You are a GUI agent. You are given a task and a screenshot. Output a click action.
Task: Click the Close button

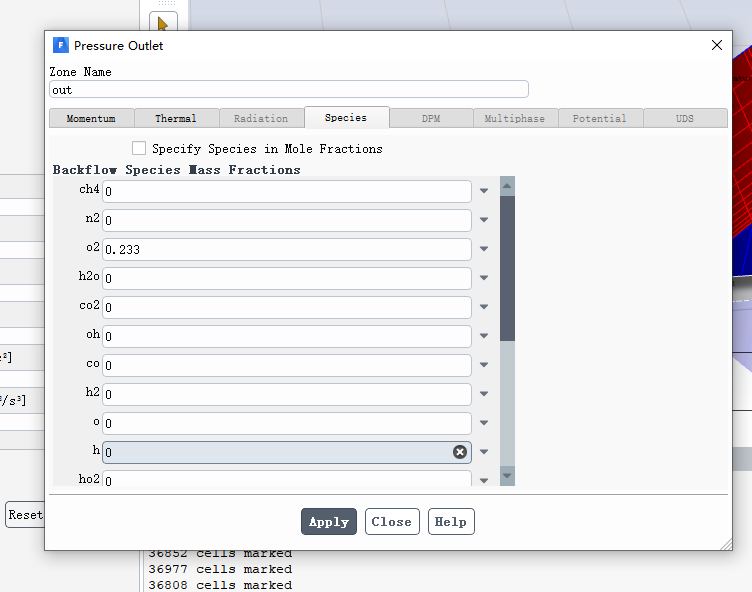tap(391, 521)
